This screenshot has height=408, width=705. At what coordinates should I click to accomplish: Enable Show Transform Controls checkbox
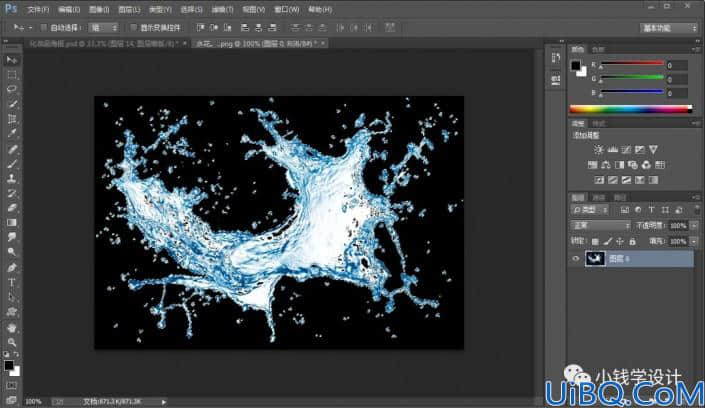133,27
